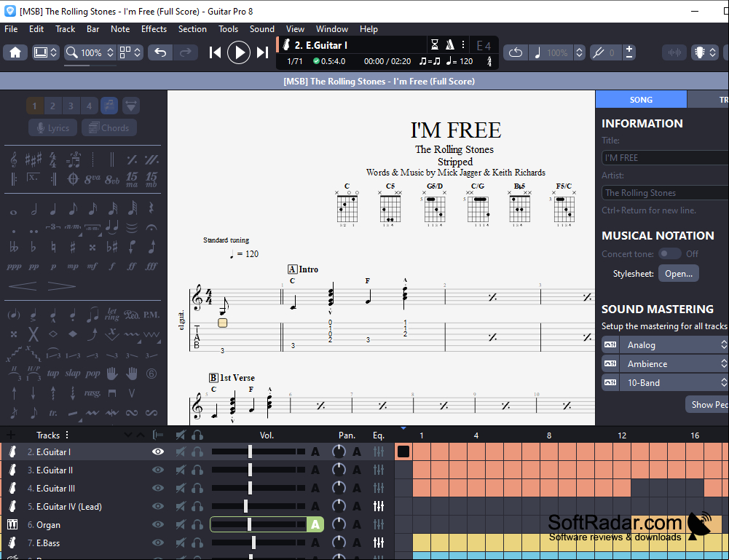The width and height of the screenshot is (729, 560).
Task: Toggle the Concert tone switch
Action: 669,253
